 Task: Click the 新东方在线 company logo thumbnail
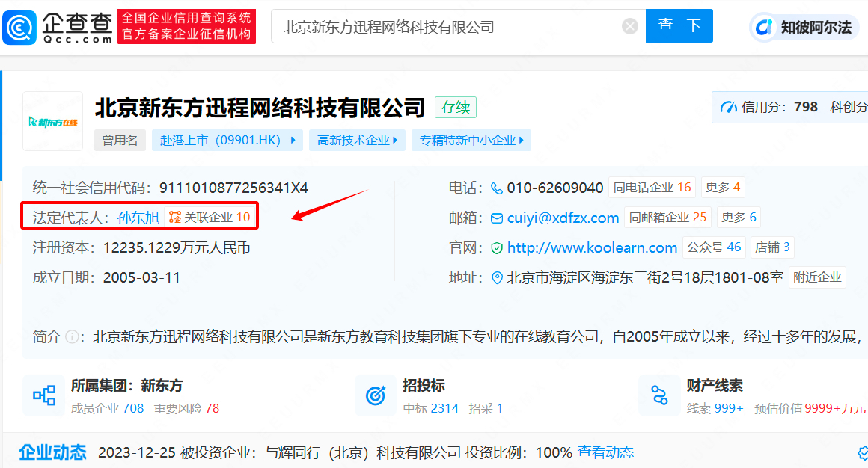(53, 121)
